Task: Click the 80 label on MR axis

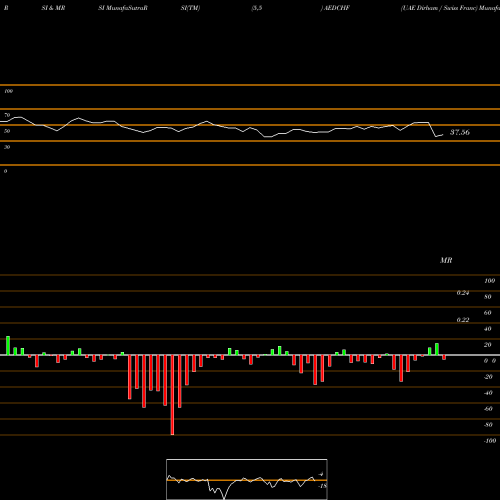Action: tap(488, 297)
